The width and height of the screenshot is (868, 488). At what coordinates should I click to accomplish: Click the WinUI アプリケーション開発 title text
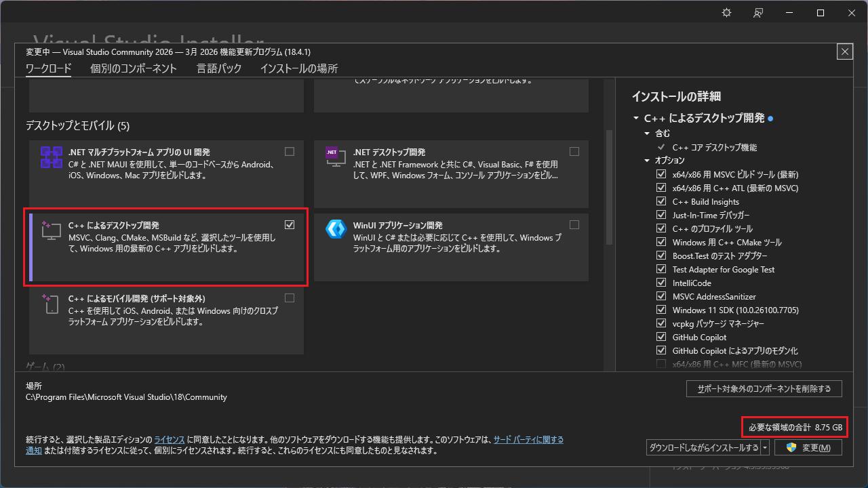(398, 225)
